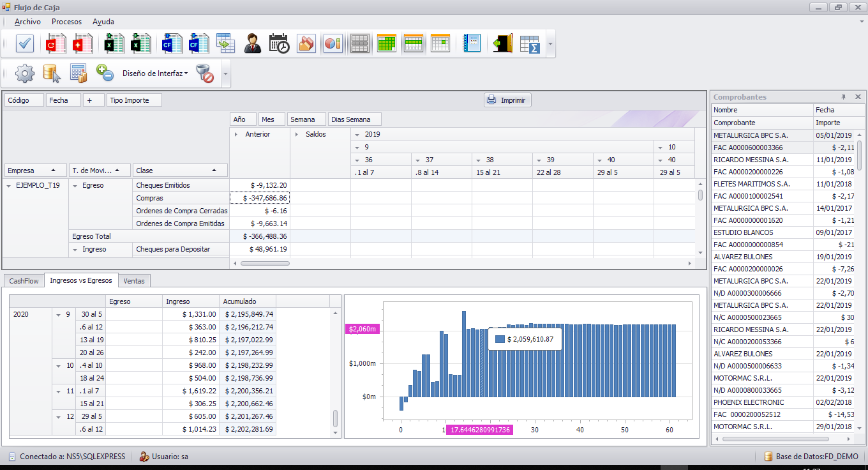Click the table with green arrow icon

pos(226,43)
